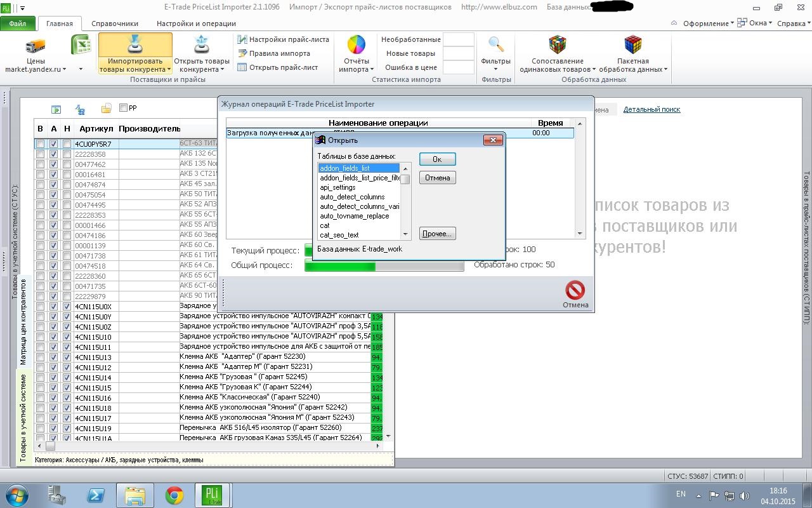Toggle column B checkbox for row 4CN115U13

[40, 358]
